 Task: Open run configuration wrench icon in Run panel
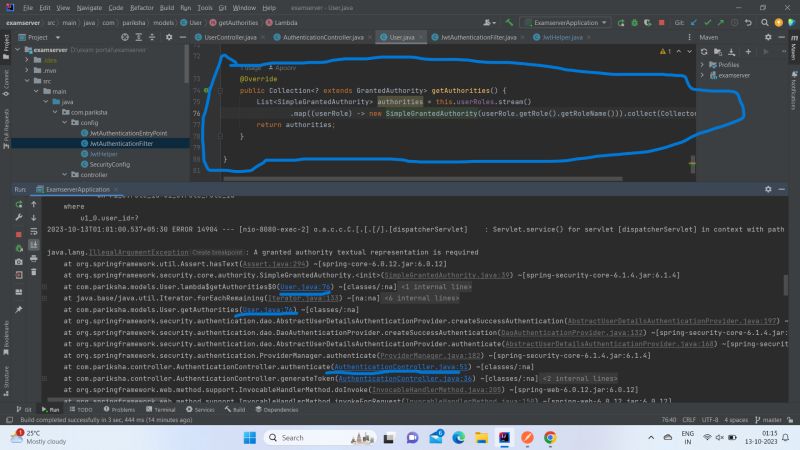19,217
